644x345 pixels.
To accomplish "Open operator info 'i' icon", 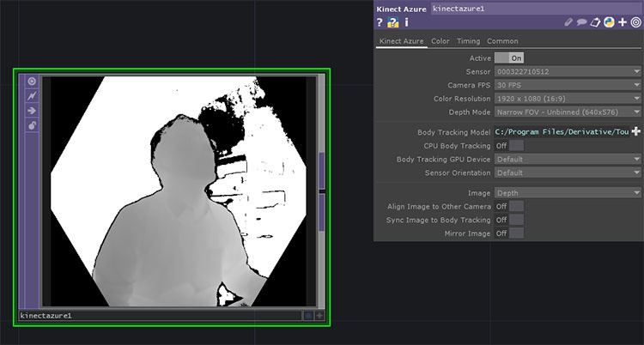I will [x=407, y=22].
